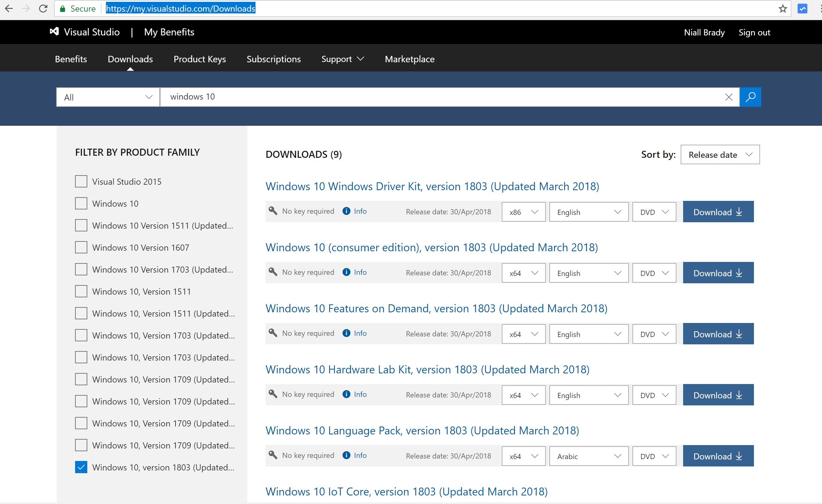Click My Benefits in header
Image resolution: width=822 pixels, height=504 pixels.
(x=169, y=32)
